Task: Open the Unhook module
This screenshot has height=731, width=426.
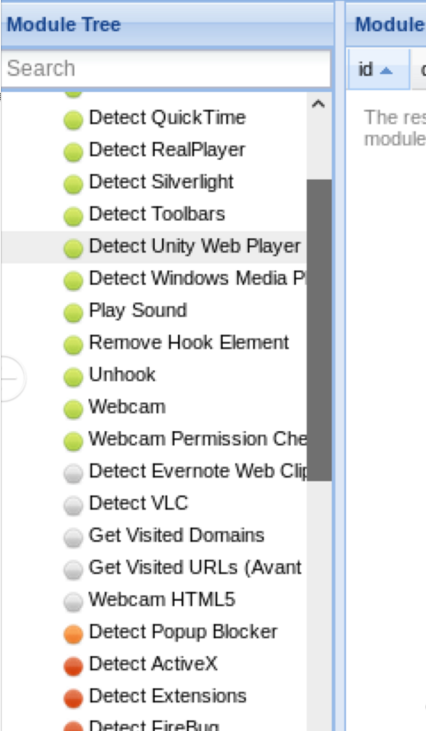Action: 122,375
